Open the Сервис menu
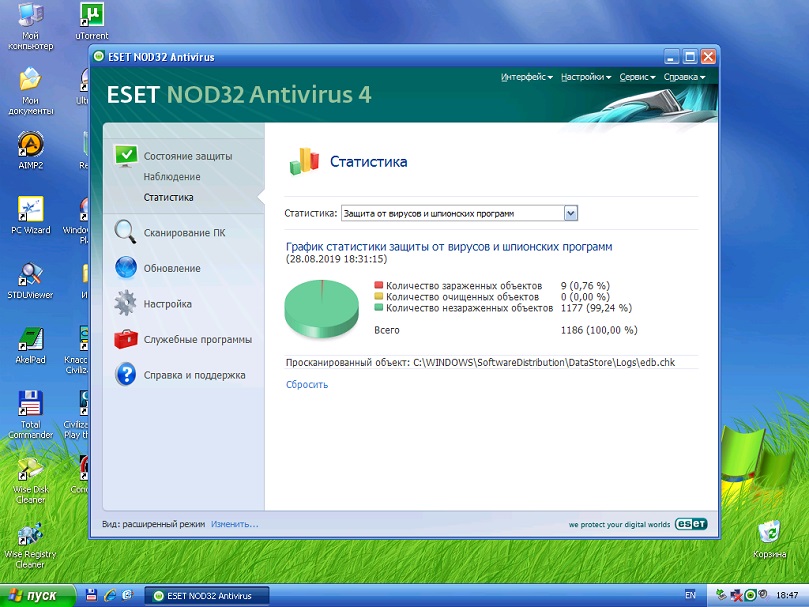 637,77
